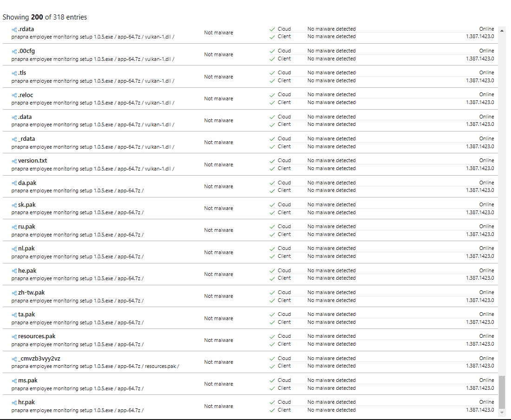The width and height of the screenshot is (511, 420).
Task: Click the share icon beside hr.pak
Action: [14, 403]
